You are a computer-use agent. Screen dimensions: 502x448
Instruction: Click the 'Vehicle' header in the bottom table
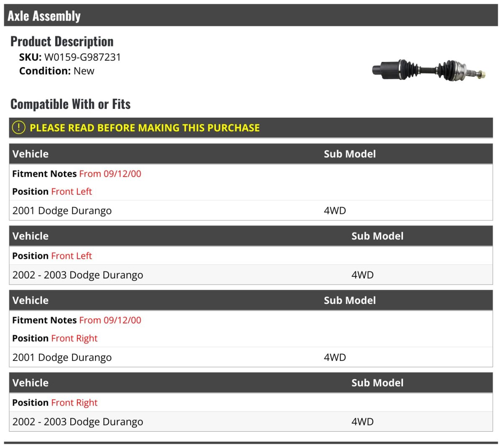tap(31, 383)
